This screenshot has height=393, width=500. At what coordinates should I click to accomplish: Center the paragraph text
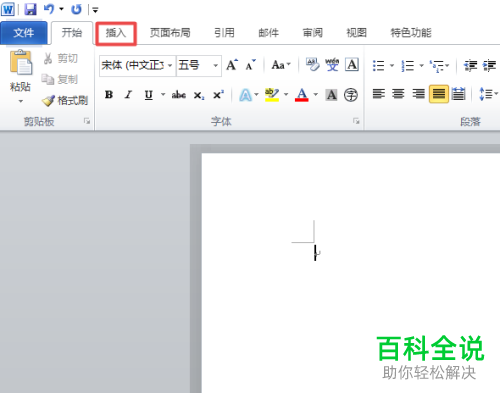click(x=398, y=94)
